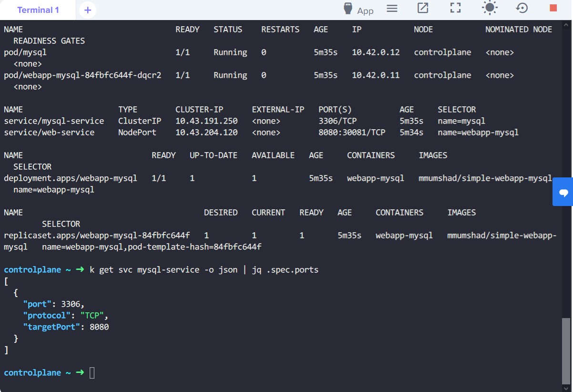This screenshot has height=392, width=573.
Task: Stop the lab with red square
Action: (x=553, y=8)
